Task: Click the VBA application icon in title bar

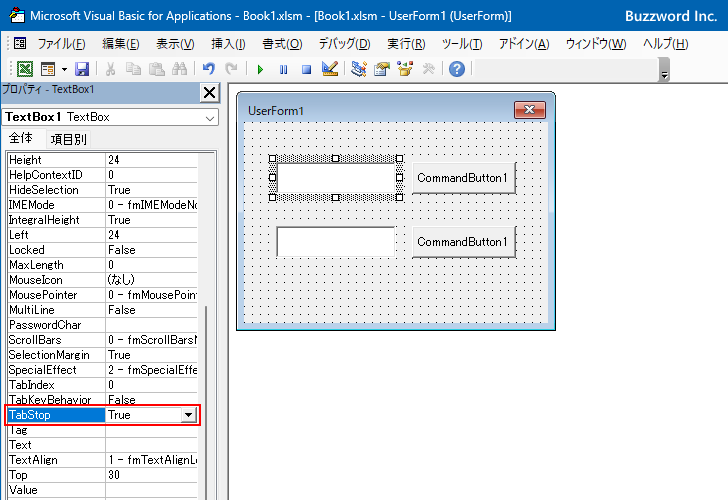Action: pyautogui.click(x=17, y=15)
